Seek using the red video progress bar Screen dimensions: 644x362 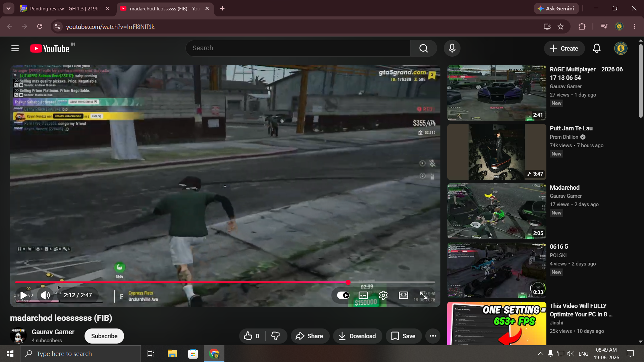point(225,282)
